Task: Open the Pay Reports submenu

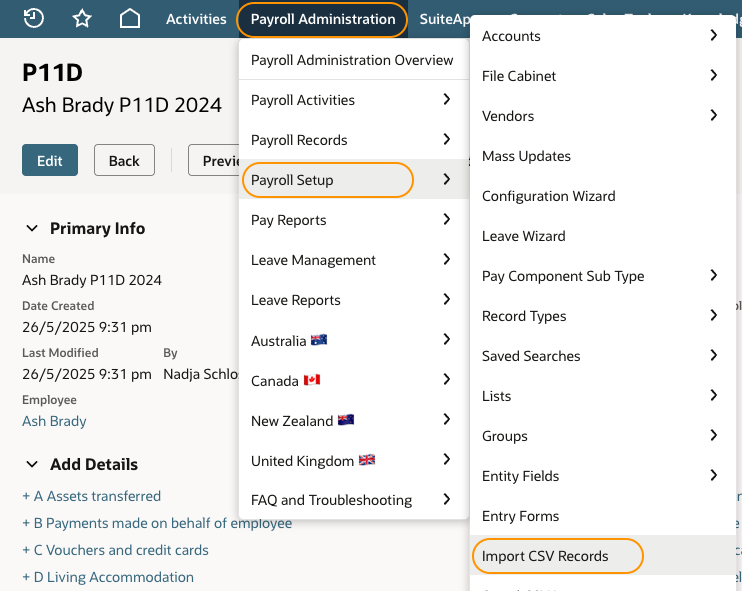Action: pos(354,220)
